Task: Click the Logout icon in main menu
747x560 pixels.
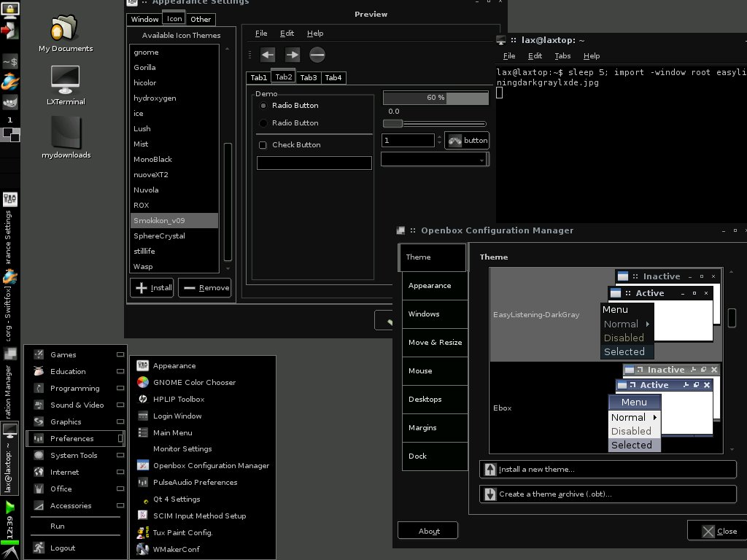Action: tap(39, 548)
